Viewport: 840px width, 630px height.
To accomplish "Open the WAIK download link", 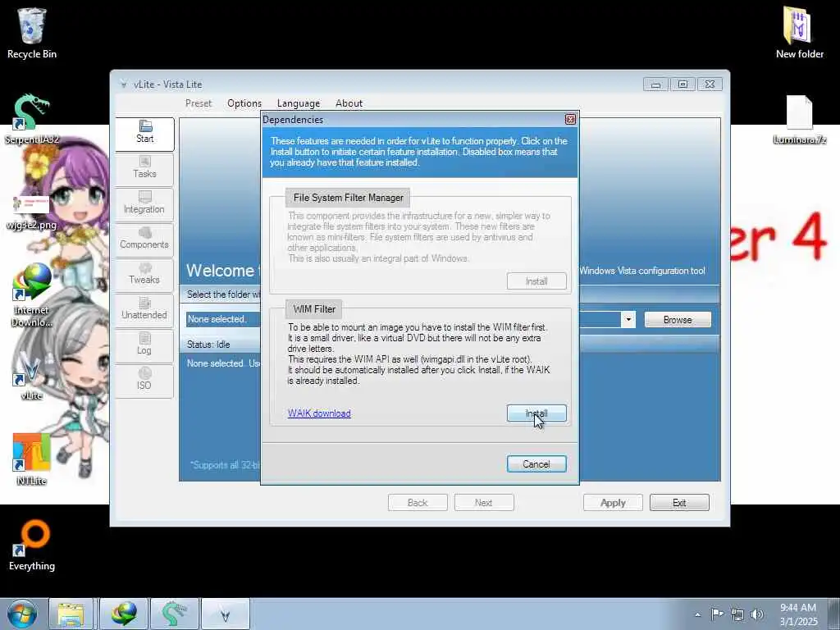I will coord(319,413).
